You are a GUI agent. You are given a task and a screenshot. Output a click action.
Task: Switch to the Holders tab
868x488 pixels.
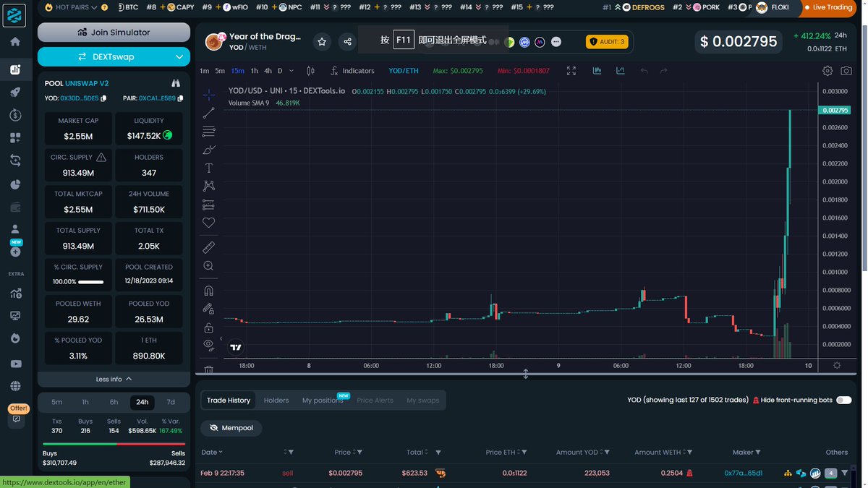pos(276,400)
